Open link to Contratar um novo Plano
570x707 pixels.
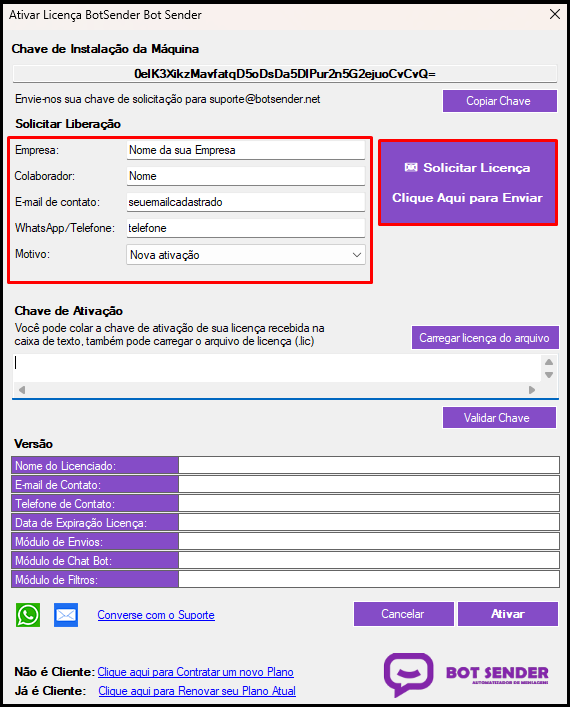[196, 672]
